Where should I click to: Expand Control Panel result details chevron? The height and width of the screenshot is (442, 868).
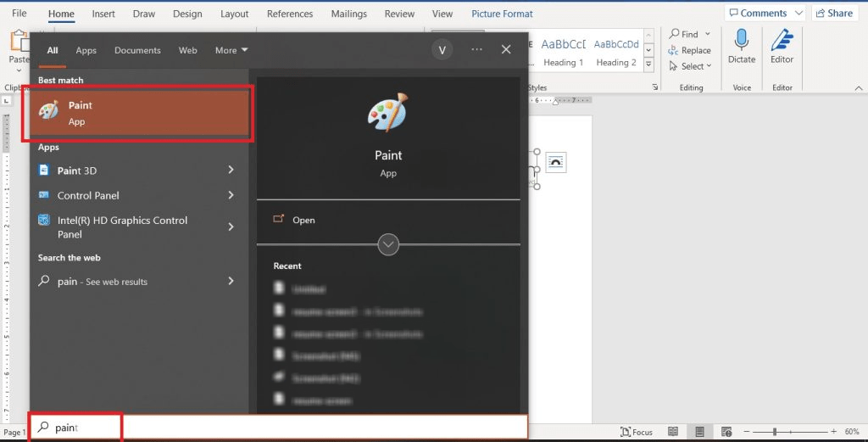pyautogui.click(x=231, y=195)
